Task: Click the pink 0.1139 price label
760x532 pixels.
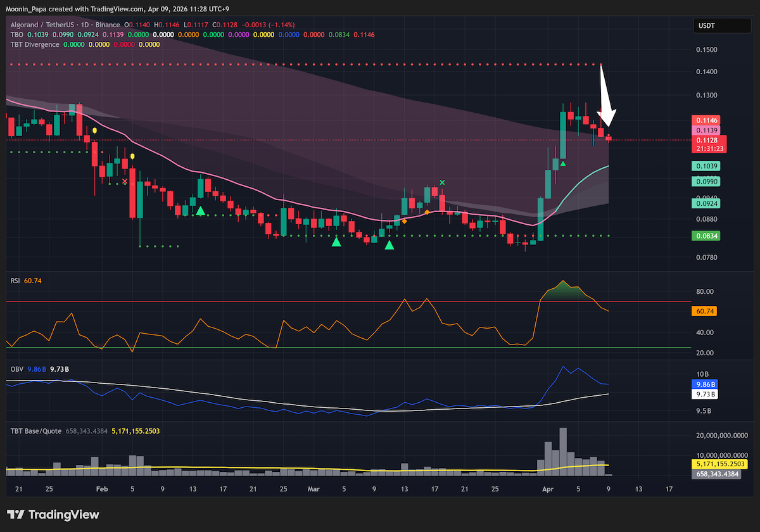Action: (x=706, y=130)
